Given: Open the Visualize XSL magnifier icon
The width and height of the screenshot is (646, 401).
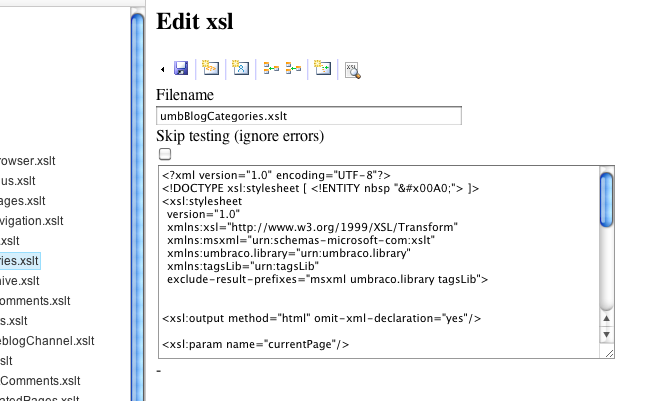Looking at the screenshot, I should point(352,69).
